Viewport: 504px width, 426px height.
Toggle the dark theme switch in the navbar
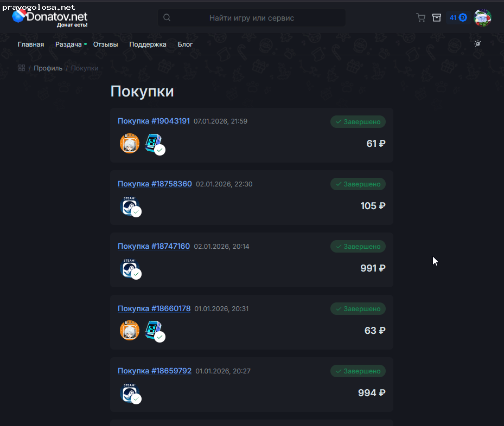point(477,44)
